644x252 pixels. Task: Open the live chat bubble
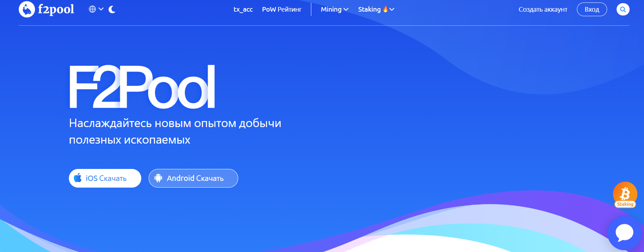624,233
